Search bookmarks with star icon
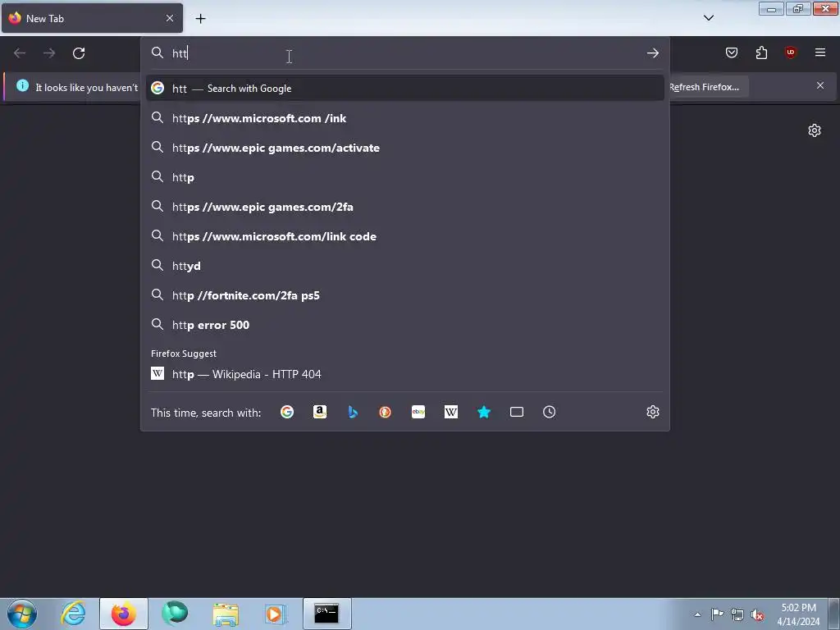The image size is (840, 630). point(484,412)
